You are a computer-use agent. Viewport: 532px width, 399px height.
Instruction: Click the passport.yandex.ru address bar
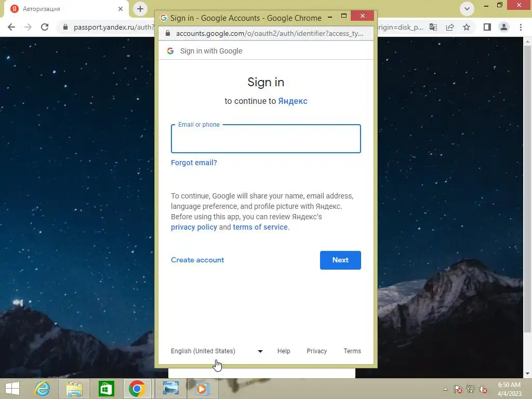coord(114,27)
